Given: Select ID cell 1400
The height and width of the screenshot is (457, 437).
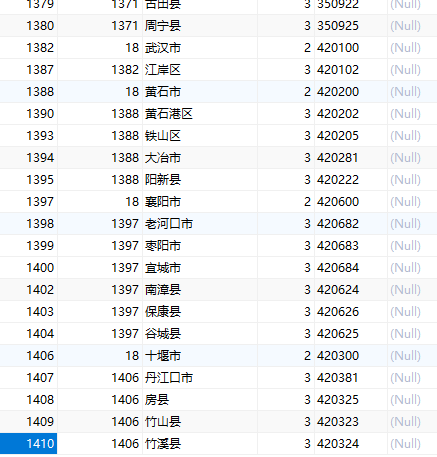Looking at the screenshot, I should tap(29, 268).
